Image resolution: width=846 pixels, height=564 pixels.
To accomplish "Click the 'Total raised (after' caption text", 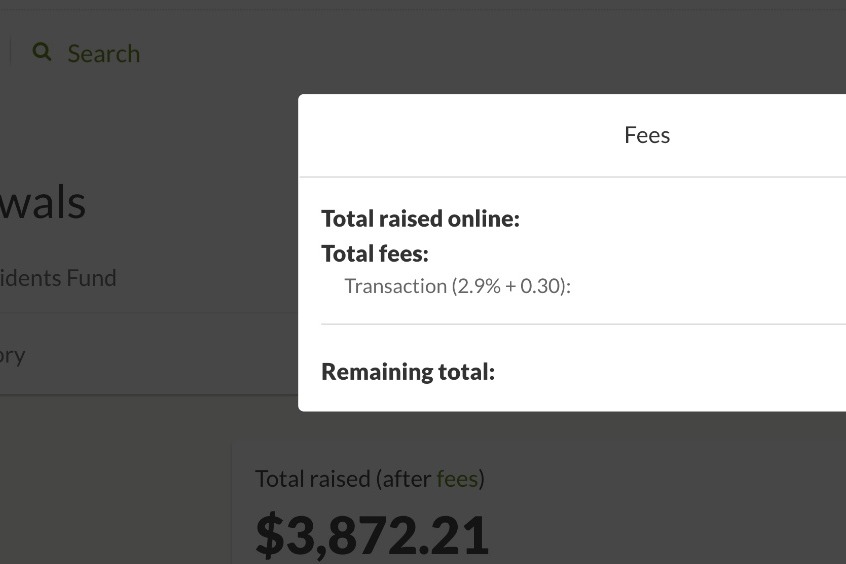I will 343,479.
